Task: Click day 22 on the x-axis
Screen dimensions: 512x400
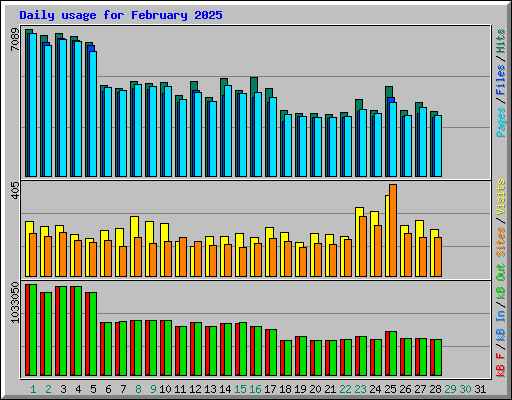Action: (345, 389)
